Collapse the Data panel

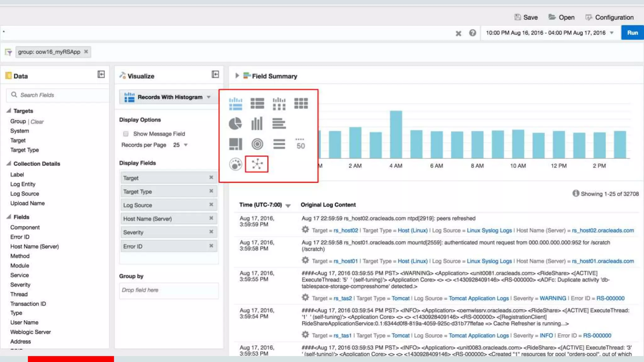(101, 74)
